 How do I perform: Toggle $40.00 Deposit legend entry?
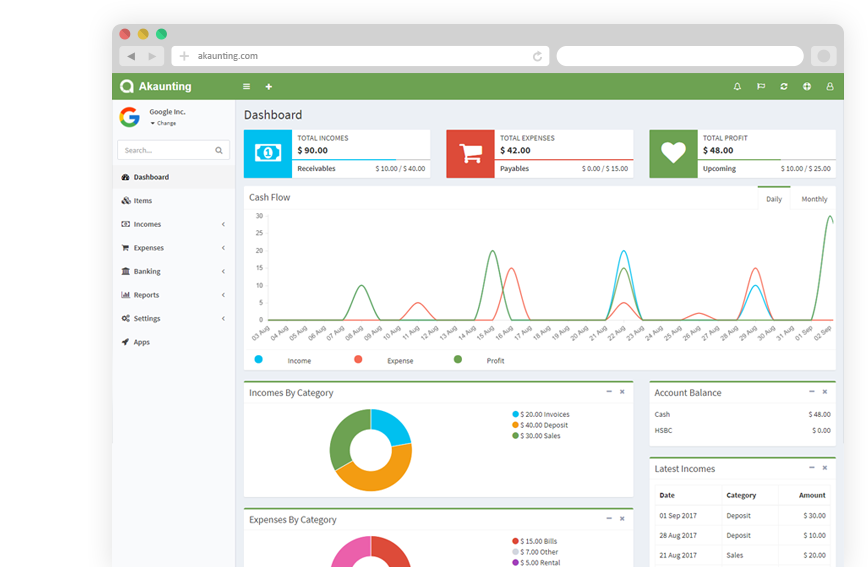coord(540,425)
